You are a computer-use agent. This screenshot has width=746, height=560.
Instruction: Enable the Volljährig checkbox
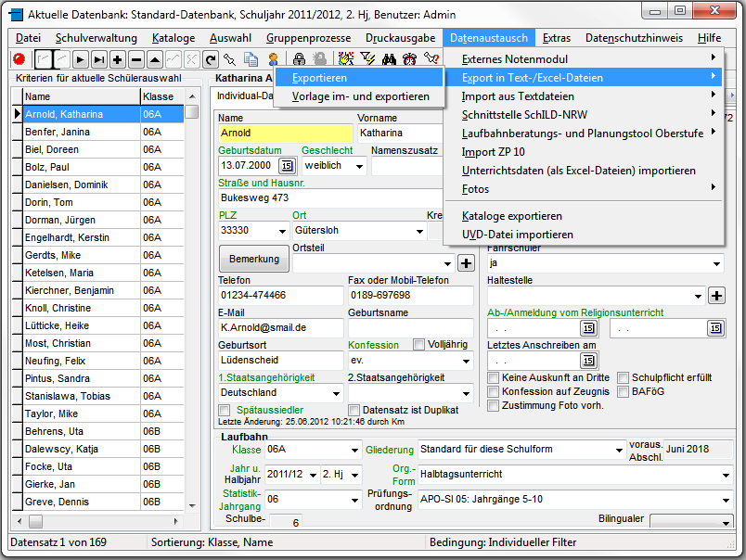click(419, 345)
